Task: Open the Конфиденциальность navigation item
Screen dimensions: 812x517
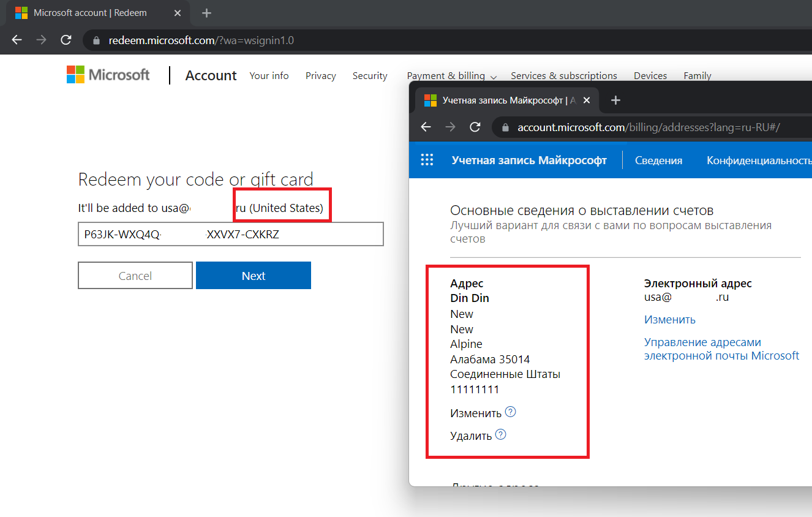Action: 759,160
